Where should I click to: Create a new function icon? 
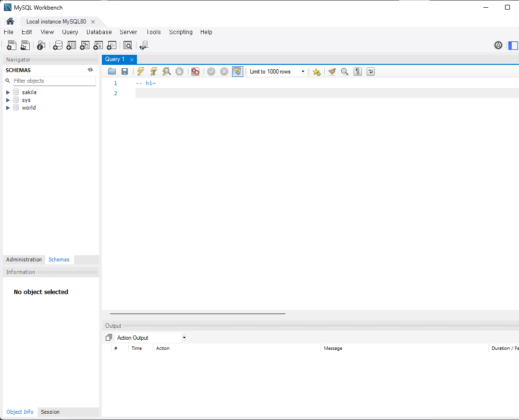tap(111, 45)
